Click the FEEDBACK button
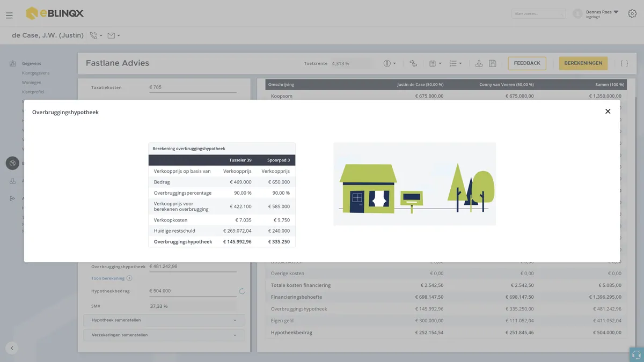644x362 pixels. (527, 63)
